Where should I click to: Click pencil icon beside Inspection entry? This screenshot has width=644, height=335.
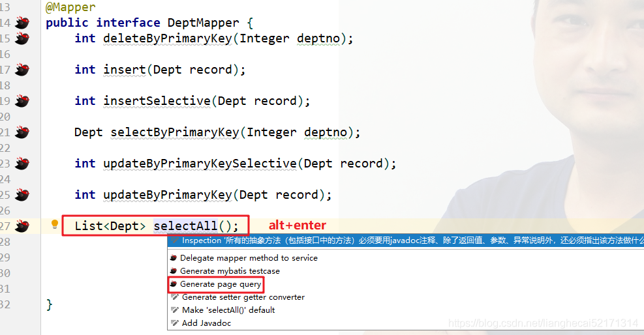coord(175,240)
